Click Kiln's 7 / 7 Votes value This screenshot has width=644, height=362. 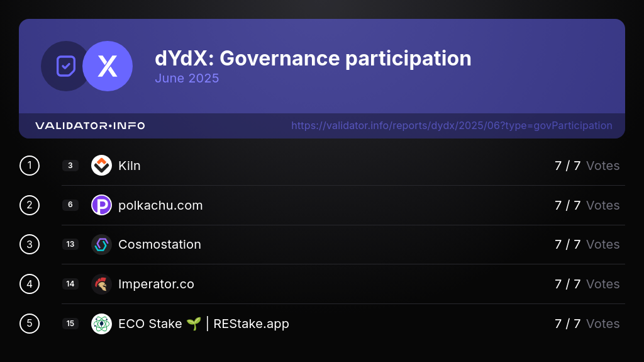pyautogui.click(x=587, y=166)
